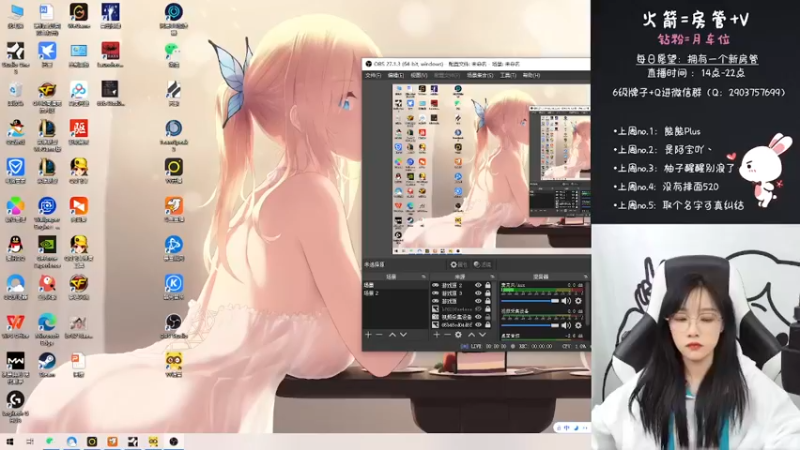Move scene up with Scenes panel up arrow
Viewport: 800px width, 450px height.
(392, 335)
